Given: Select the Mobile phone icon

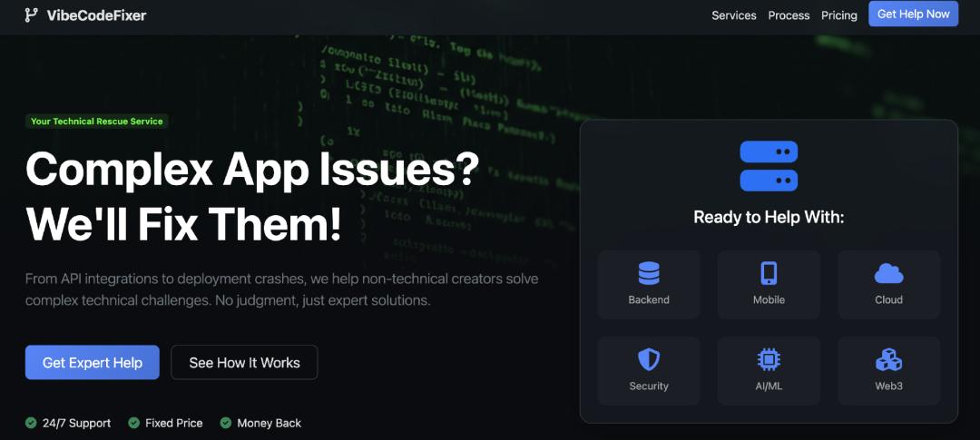Looking at the screenshot, I should (x=769, y=273).
